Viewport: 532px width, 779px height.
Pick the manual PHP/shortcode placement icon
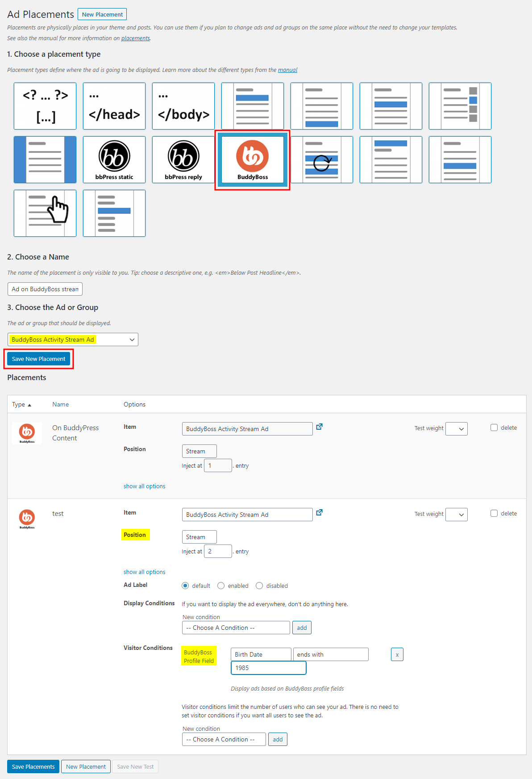point(45,106)
